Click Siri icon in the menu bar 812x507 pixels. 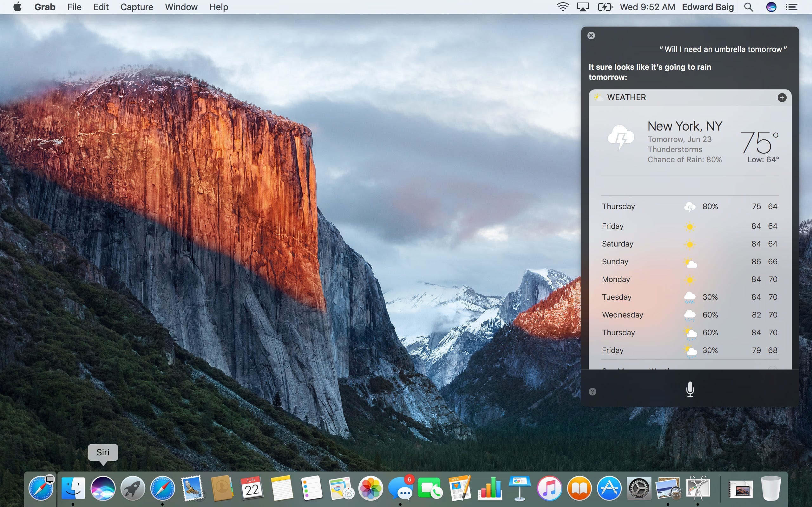(x=771, y=7)
